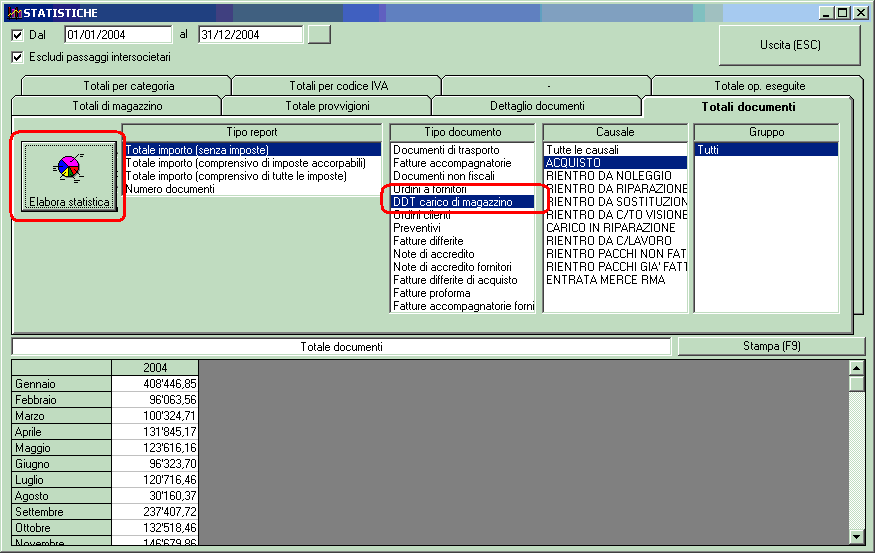The height and width of the screenshot is (553, 875).
Task: Click the results grid scroll up arrow
Action: (856, 368)
